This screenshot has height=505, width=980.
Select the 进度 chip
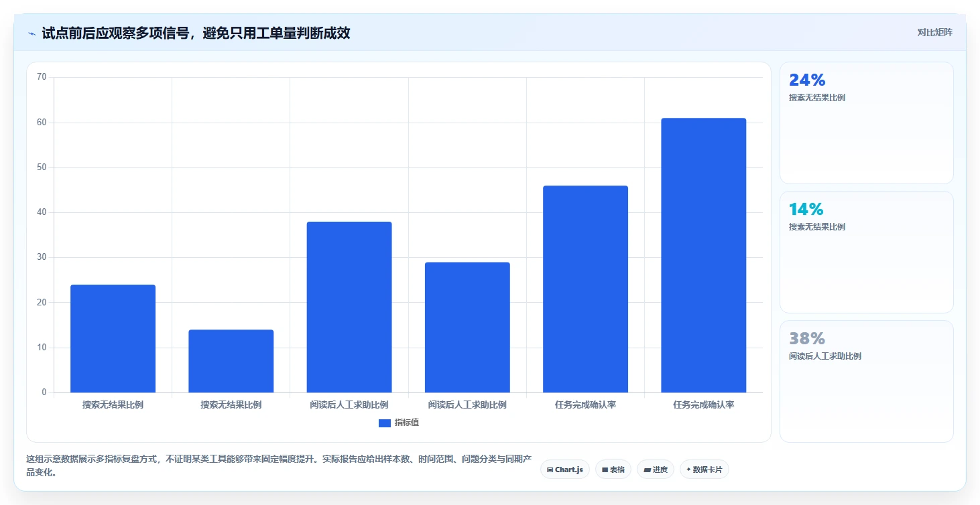656,470
